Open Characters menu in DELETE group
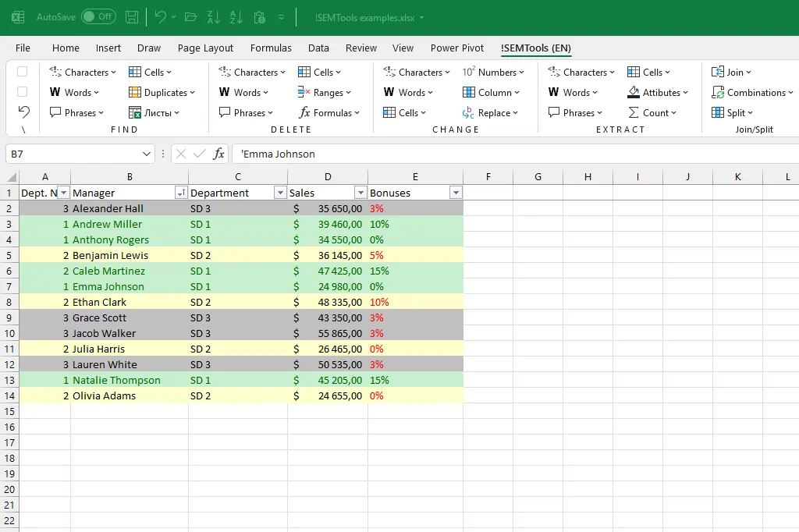Screen dimensions: 799x532 tap(252, 73)
